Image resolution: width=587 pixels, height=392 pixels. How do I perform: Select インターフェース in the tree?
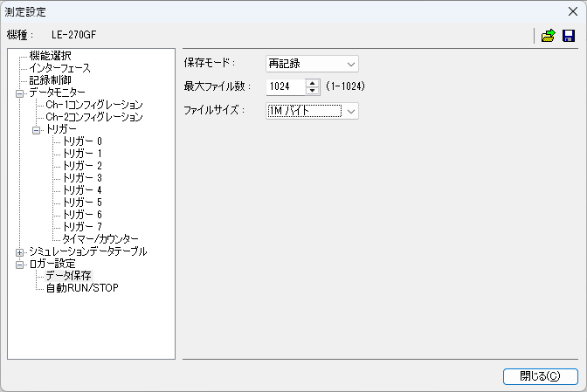[x=59, y=68]
